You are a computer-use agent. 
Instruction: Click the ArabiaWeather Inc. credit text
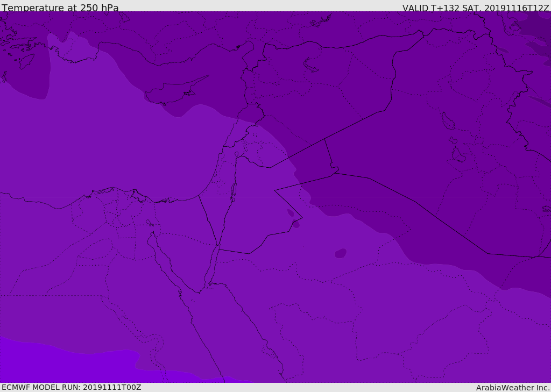[x=512, y=388]
